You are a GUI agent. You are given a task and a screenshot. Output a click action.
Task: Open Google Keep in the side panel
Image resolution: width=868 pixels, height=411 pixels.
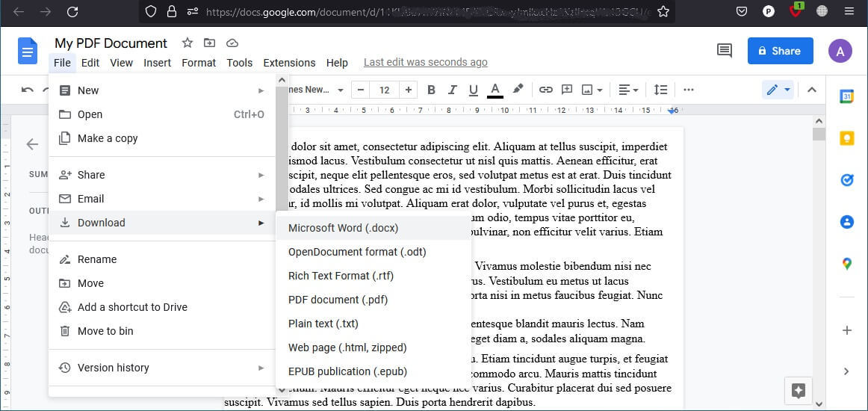[x=846, y=138]
